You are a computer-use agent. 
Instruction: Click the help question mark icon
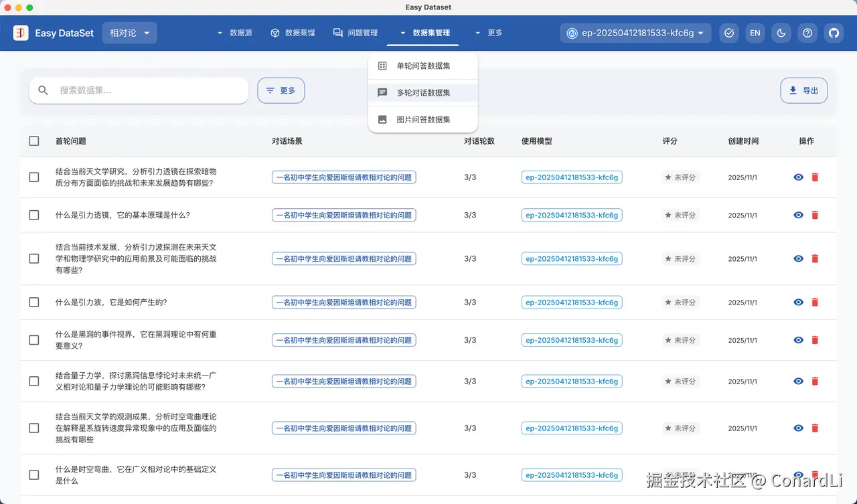tap(807, 33)
